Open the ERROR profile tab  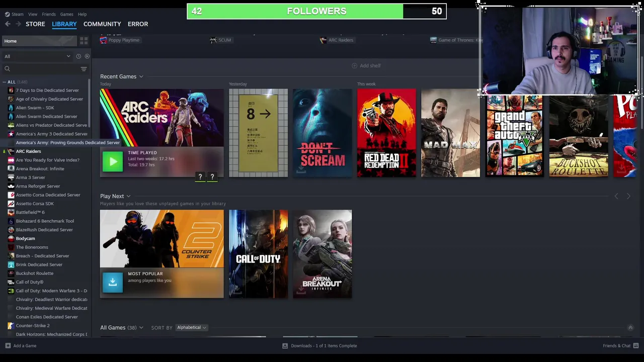point(138,24)
